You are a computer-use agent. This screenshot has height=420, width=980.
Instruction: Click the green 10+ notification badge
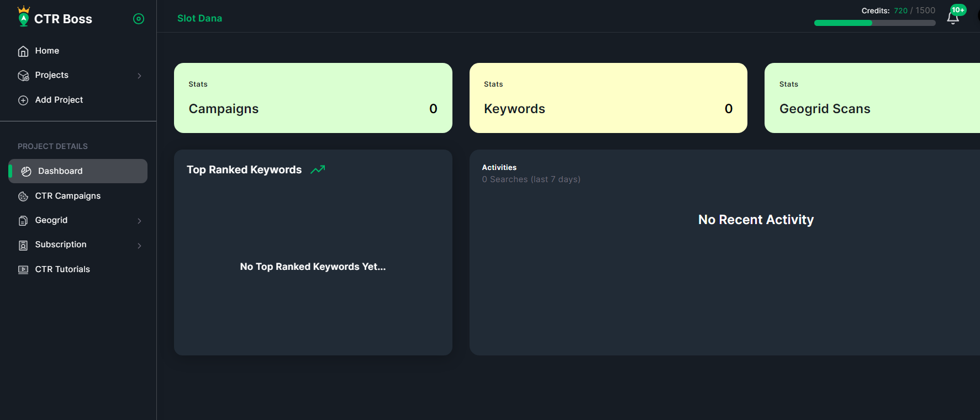coord(958,10)
